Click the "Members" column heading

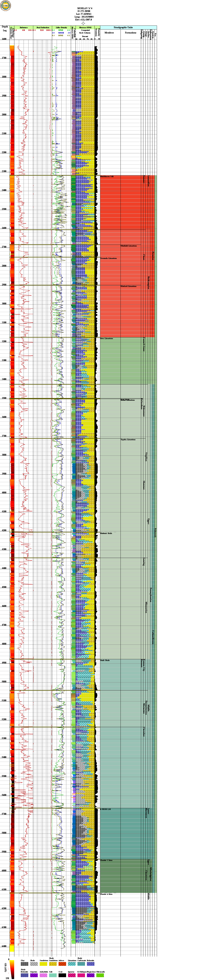(x=109, y=33)
